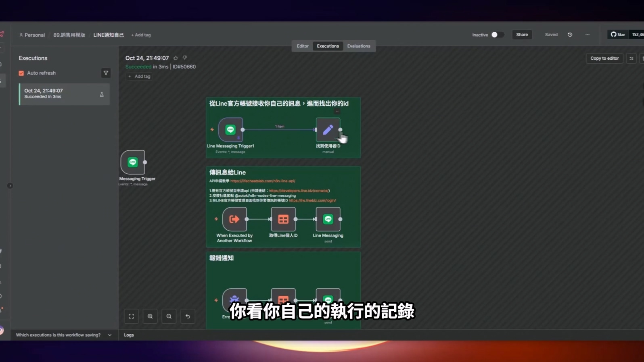This screenshot has height=362, width=644.
Task: Zoom out on the canvas
Action: pos(169,316)
